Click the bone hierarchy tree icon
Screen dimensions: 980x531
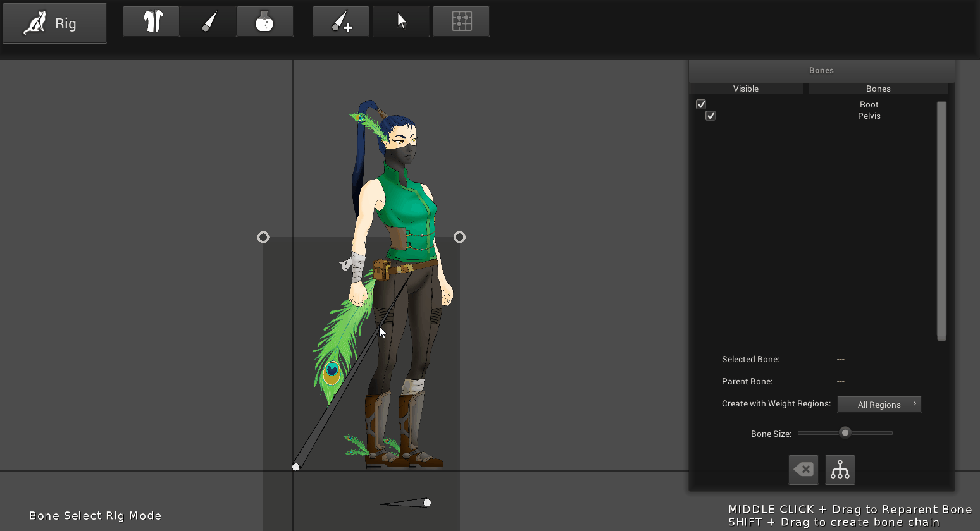point(840,470)
